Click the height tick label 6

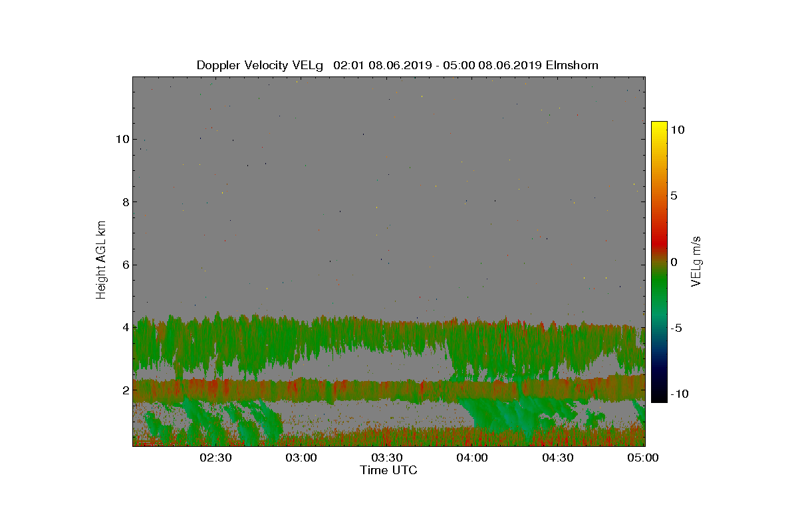(x=124, y=265)
